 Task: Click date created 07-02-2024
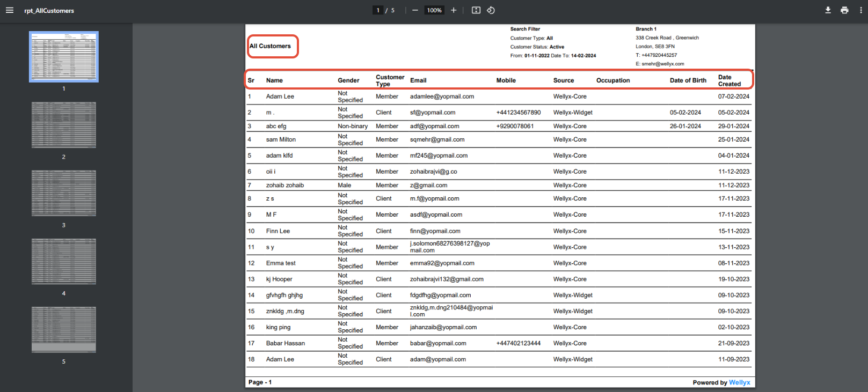coord(734,97)
